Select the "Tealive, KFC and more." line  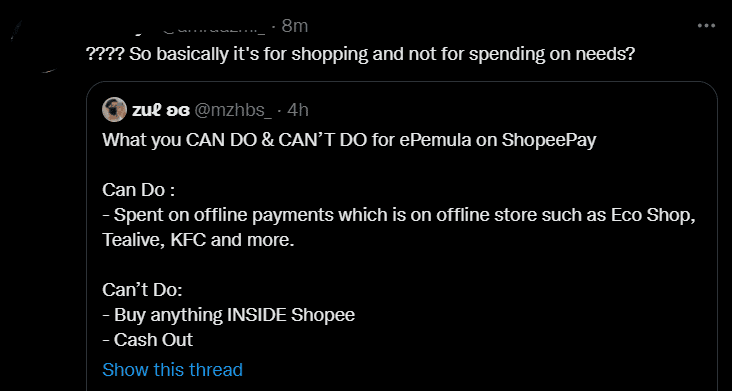point(198,240)
